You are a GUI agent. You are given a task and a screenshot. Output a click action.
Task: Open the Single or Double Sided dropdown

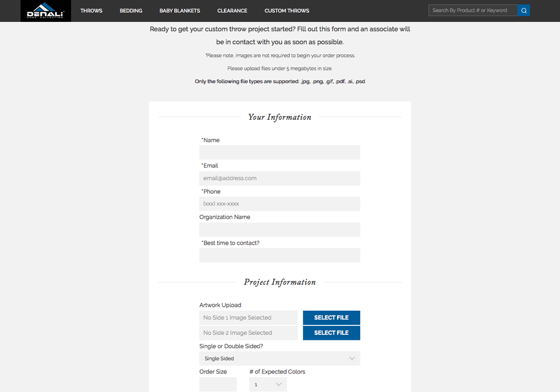tap(279, 358)
